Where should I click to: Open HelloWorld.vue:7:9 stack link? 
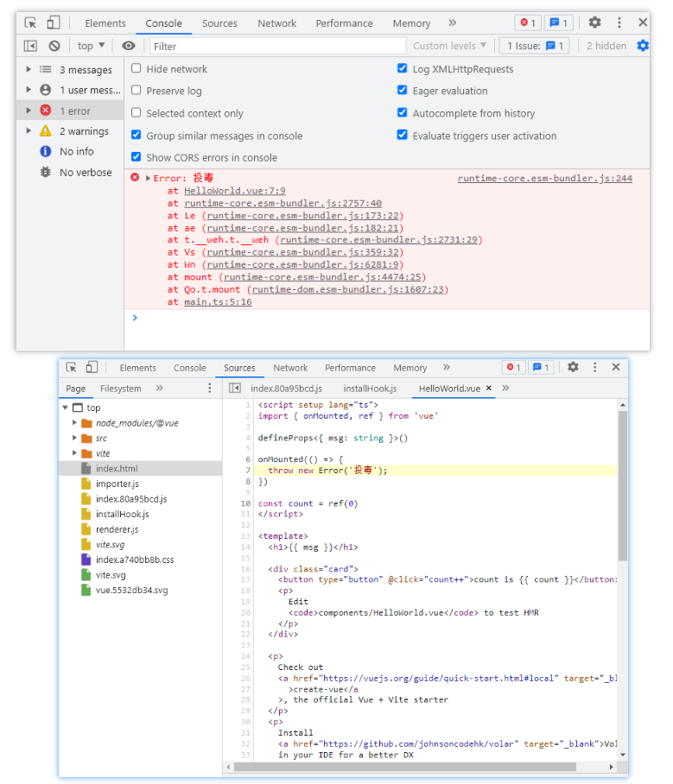coord(235,191)
